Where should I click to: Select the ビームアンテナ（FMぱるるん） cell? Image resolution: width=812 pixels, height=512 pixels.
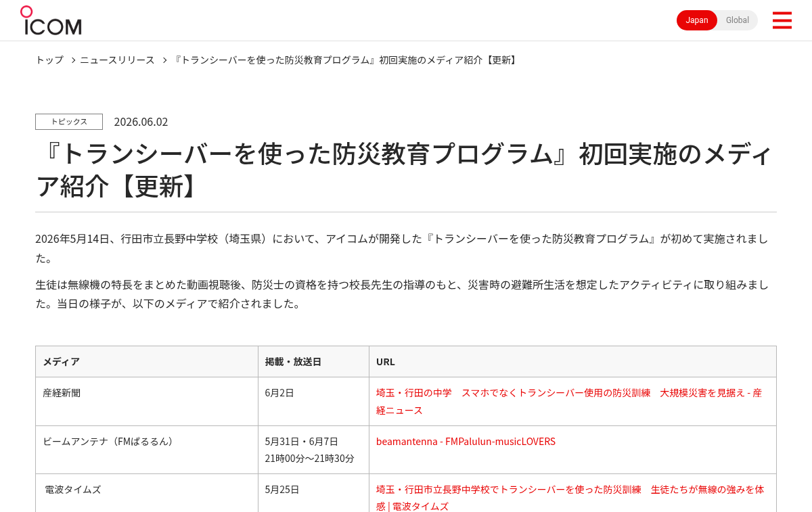[x=147, y=450]
